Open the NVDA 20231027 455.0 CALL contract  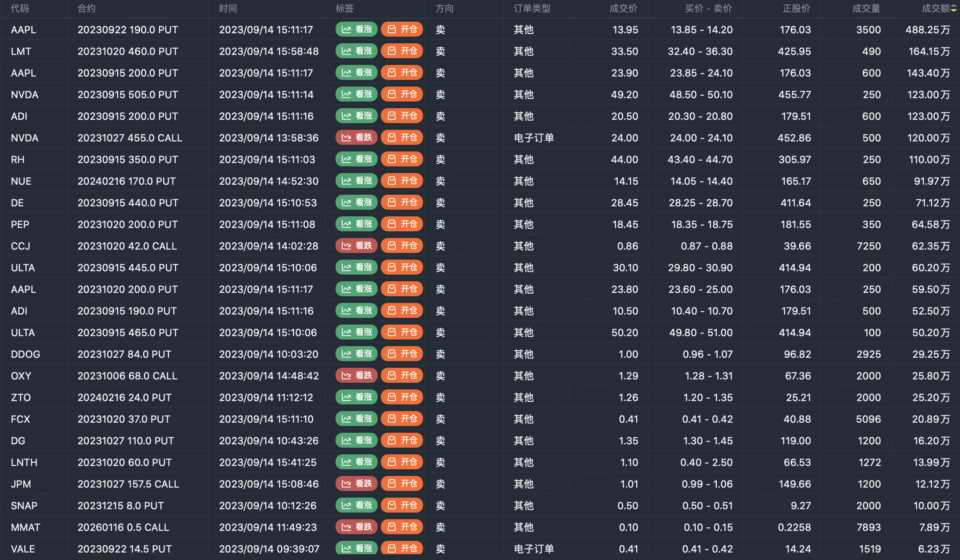click(130, 138)
